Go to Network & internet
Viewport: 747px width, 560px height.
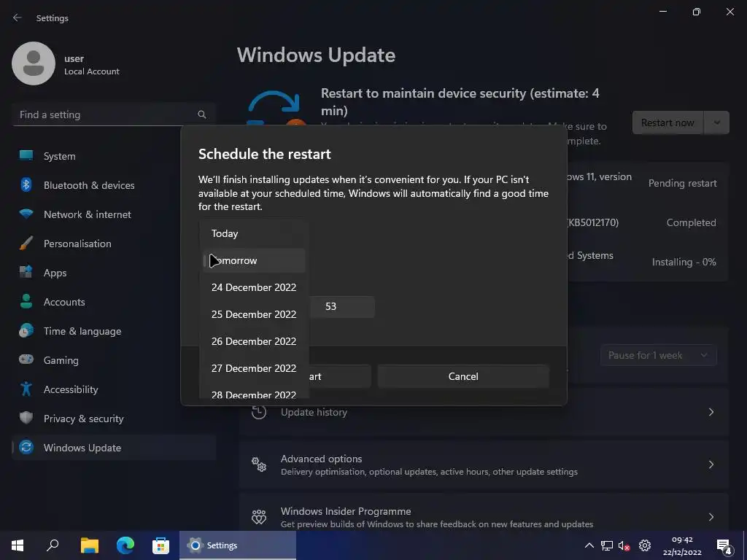114,214
